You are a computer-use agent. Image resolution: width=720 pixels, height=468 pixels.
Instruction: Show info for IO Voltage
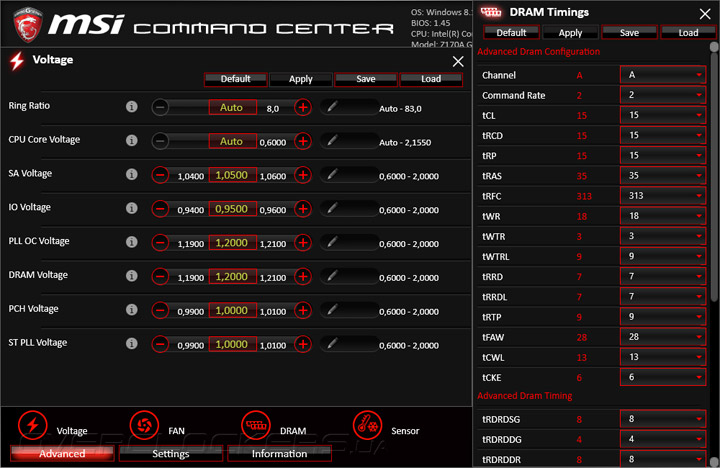[x=132, y=208]
